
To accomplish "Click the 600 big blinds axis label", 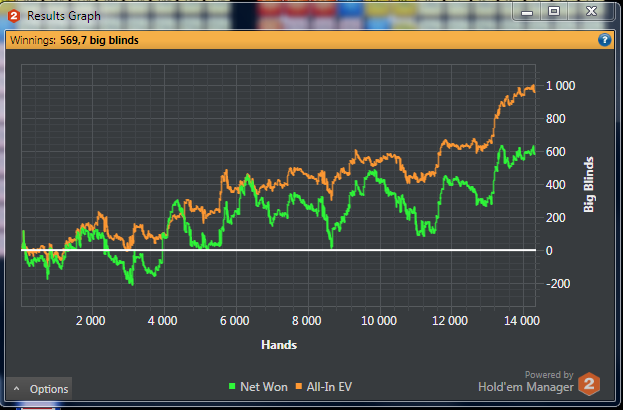I will (x=555, y=151).
